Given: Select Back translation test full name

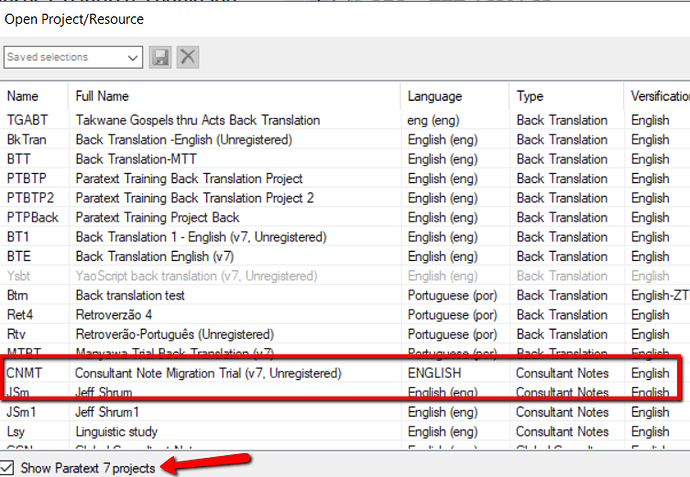Looking at the screenshot, I should click(130, 295).
